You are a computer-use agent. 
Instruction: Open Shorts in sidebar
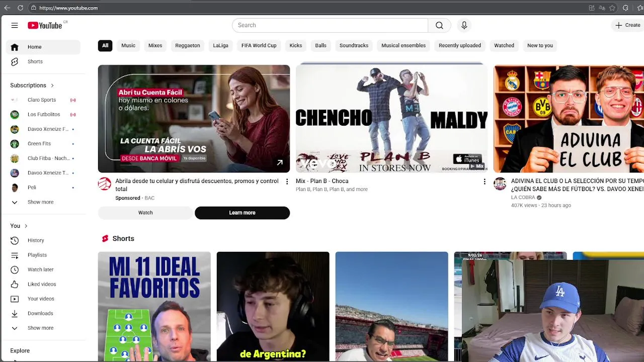(x=43, y=61)
